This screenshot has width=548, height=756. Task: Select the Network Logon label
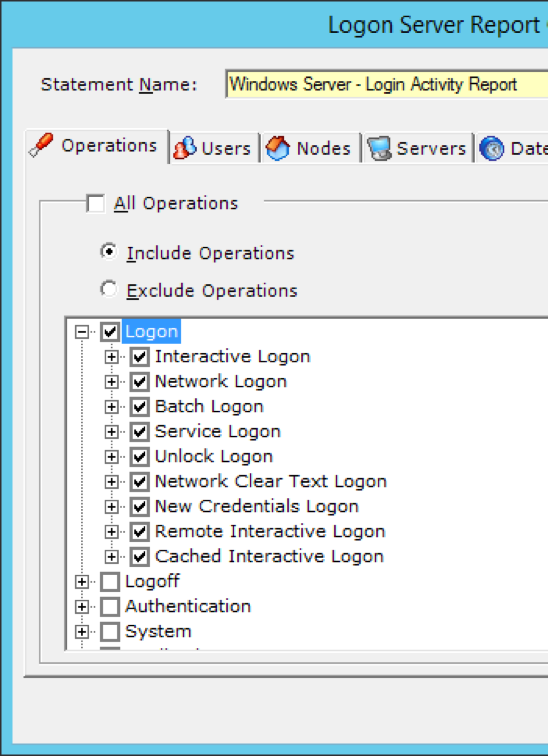click(221, 382)
